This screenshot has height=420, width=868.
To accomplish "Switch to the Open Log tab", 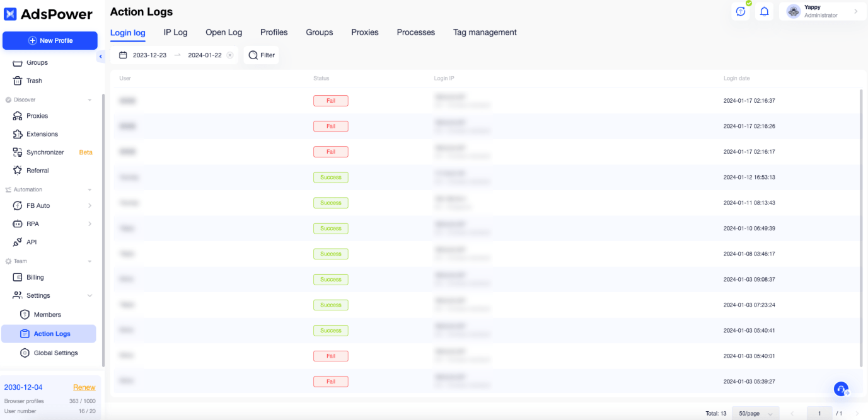I will coord(224,32).
